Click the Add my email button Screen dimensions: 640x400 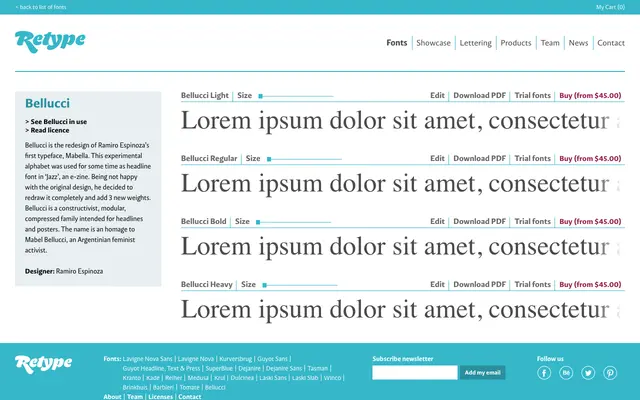tap(482, 373)
